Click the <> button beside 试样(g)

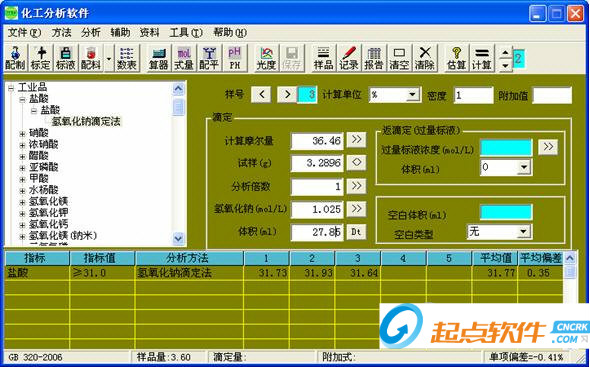[356, 163]
